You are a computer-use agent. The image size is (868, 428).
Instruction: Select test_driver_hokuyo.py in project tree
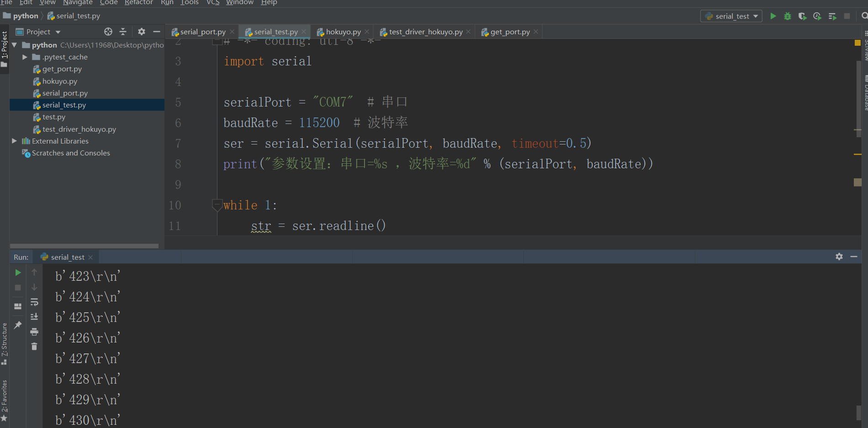point(79,129)
